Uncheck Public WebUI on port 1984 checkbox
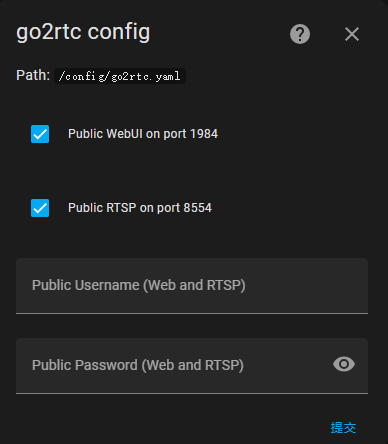Image resolution: width=388 pixels, height=444 pixels. click(40, 134)
